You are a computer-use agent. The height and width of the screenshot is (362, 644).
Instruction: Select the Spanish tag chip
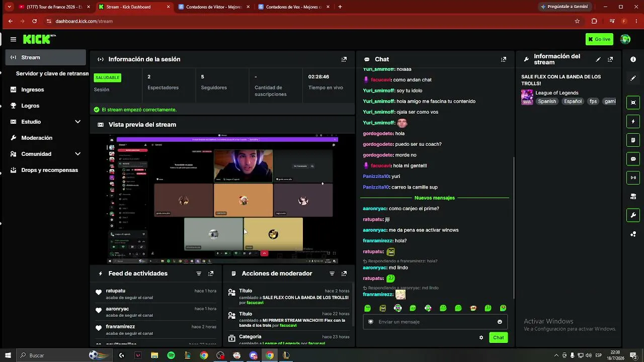[x=547, y=102]
